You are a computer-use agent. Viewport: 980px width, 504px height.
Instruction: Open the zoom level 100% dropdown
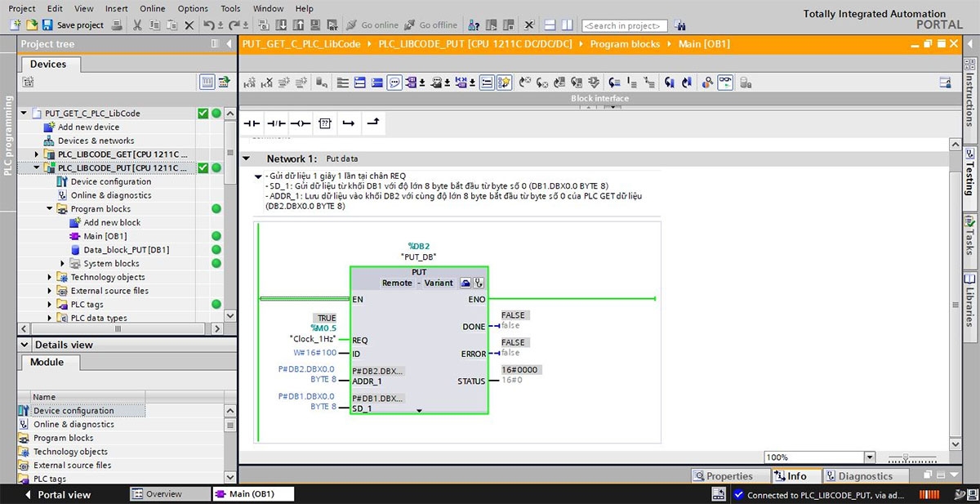[x=869, y=457]
